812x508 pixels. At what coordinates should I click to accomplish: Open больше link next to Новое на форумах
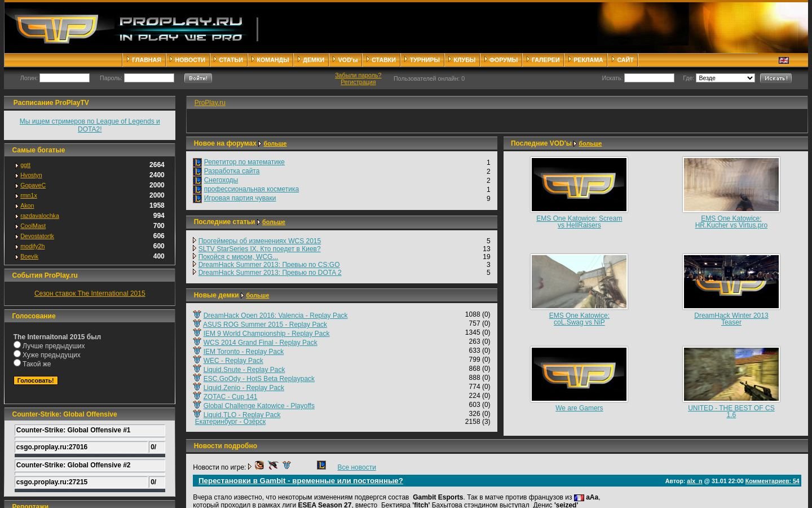coord(275,143)
